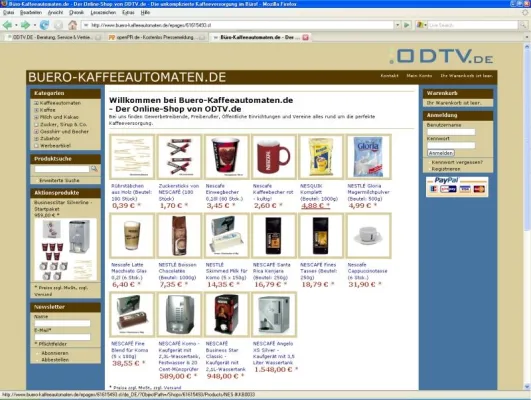Open the NESTLÉ Skimmed Milk product image
Image resolution: width=531 pixels, height=400 pixels.
[x=227, y=236]
